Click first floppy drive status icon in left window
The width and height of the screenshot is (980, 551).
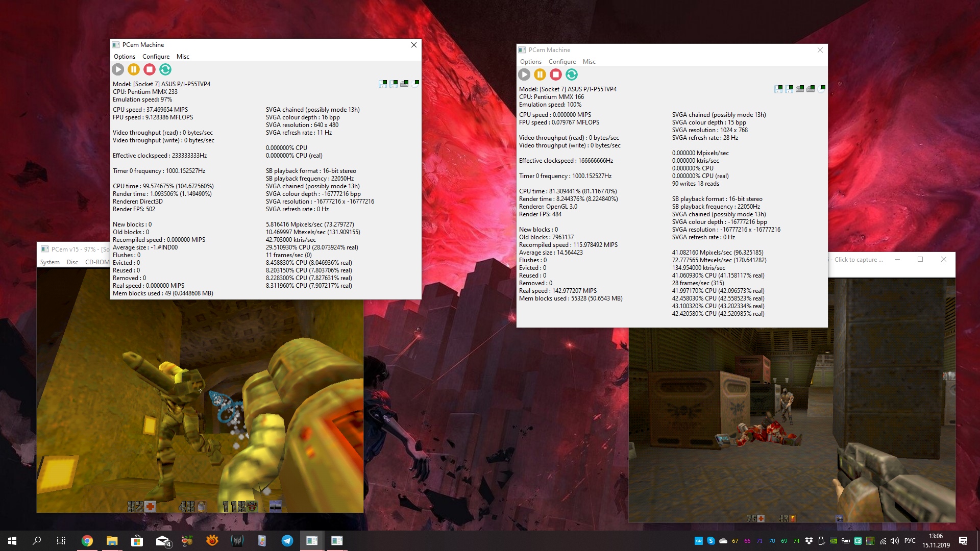pyautogui.click(x=383, y=84)
